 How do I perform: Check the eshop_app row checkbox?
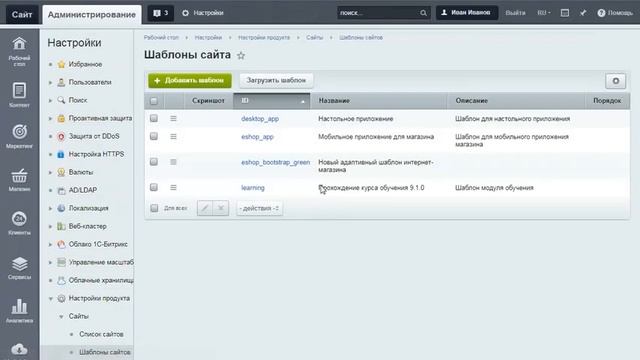[x=153, y=136]
